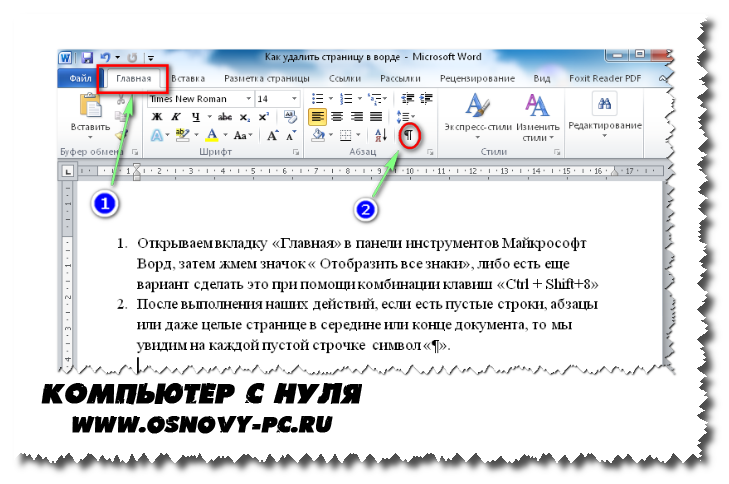
Task: Open underline style dropdown arrow
Action: click(x=209, y=117)
